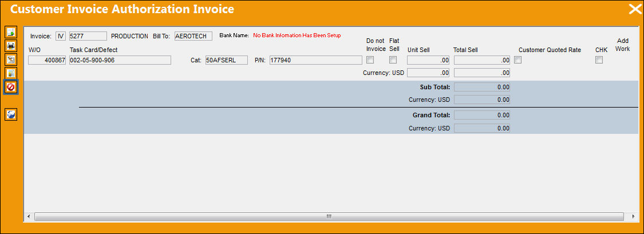The width and height of the screenshot is (644, 234).
Task: Click the Add Work column header
Action: 623,45
